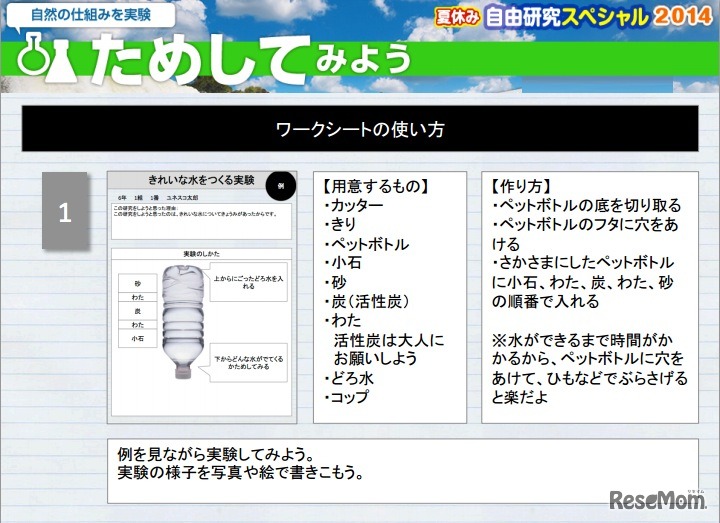Viewport: 720px width, 523px height.
Task: Click the 【作り方】 heading
Action: tap(521, 186)
